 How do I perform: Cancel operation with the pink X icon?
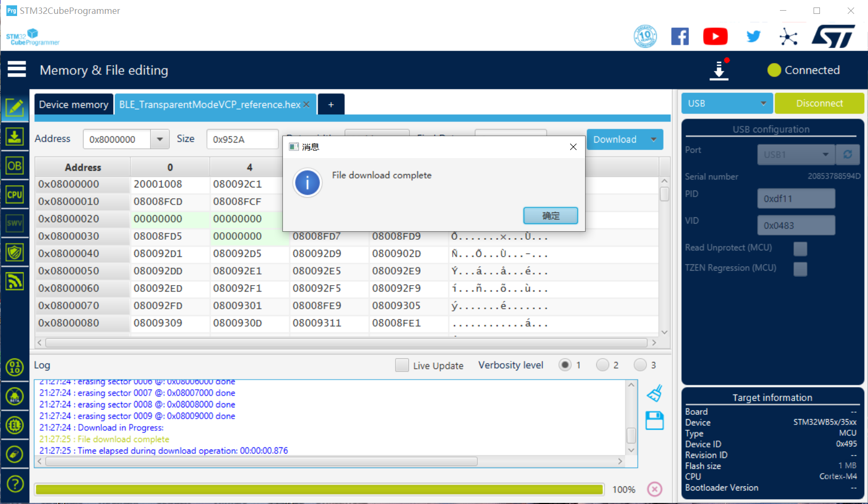click(x=654, y=489)
